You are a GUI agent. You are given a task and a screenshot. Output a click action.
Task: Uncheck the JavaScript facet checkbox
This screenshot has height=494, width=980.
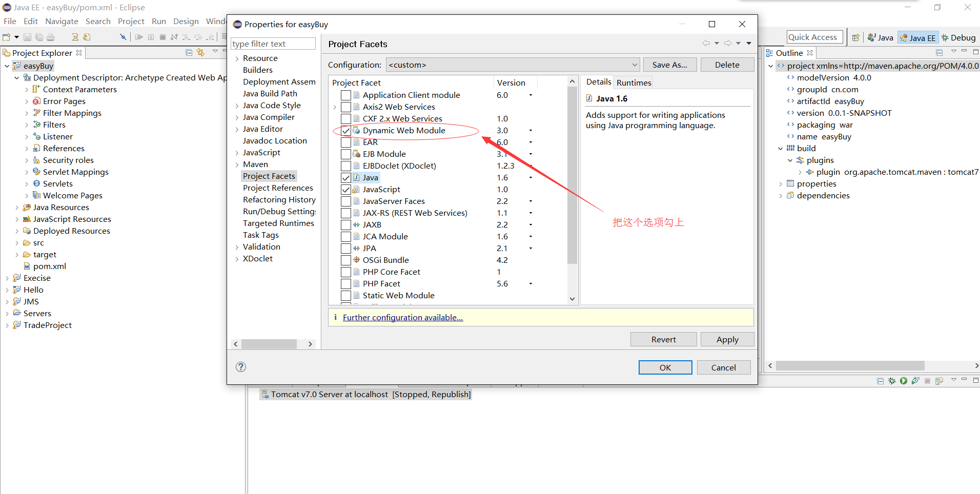346,190
